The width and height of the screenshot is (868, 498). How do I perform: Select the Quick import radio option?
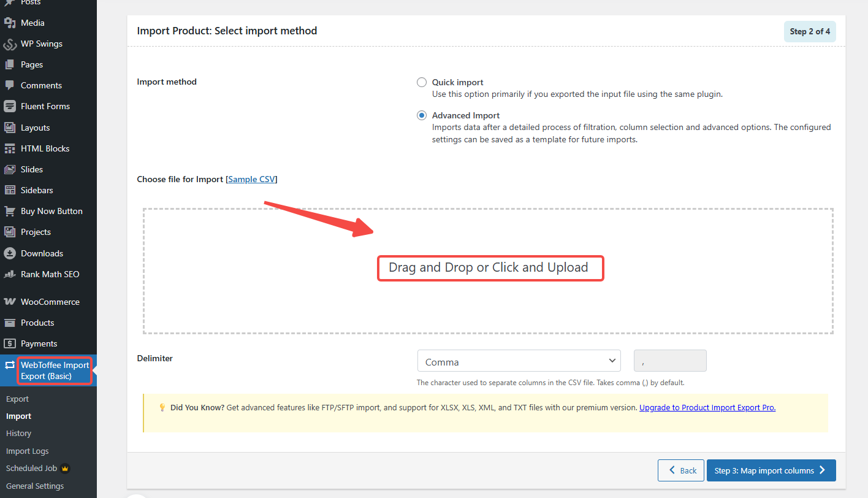point(422,82)
